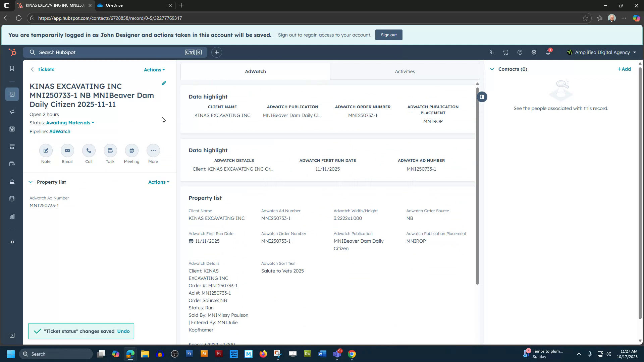Collapse the Property list section

[x=31, y=182]
